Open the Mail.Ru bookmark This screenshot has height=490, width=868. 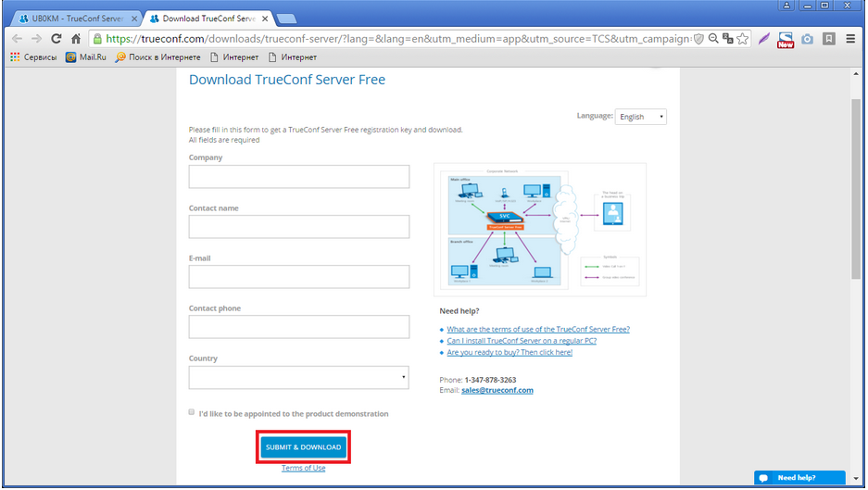coord(86,57)
